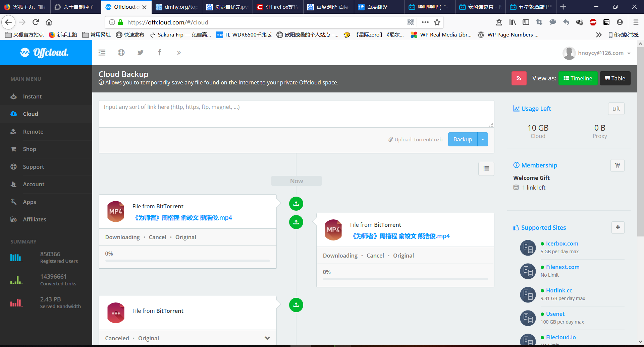Focus the link input text area

click(x=296, y=114)
